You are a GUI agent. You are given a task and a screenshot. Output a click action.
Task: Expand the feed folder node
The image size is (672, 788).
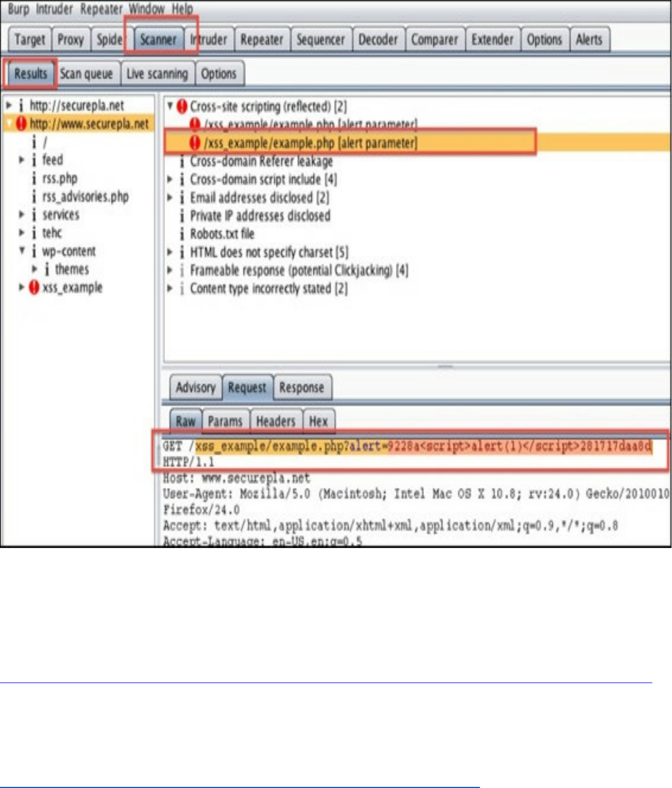pos(22,160)
